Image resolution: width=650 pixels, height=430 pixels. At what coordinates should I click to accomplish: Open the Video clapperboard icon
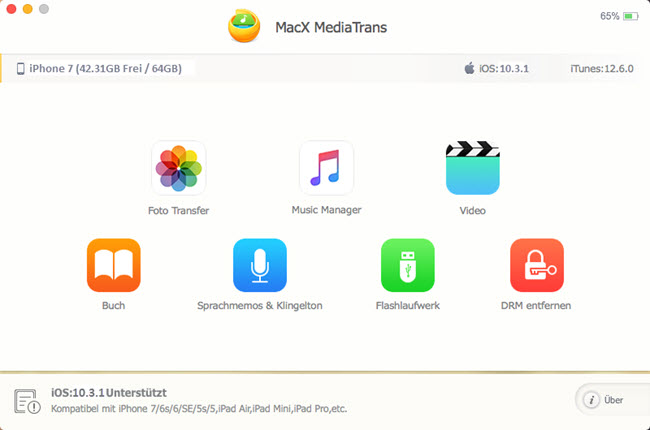[x=472, y=168]
